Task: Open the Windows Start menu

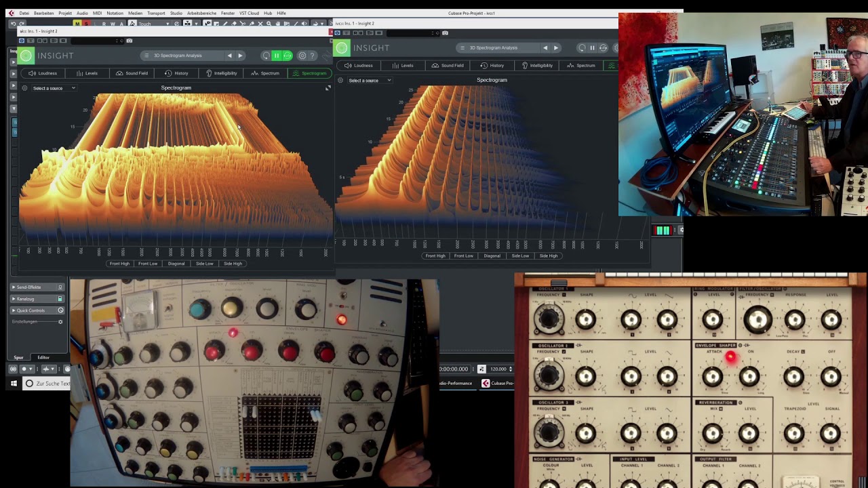Action: click(14, 384)
